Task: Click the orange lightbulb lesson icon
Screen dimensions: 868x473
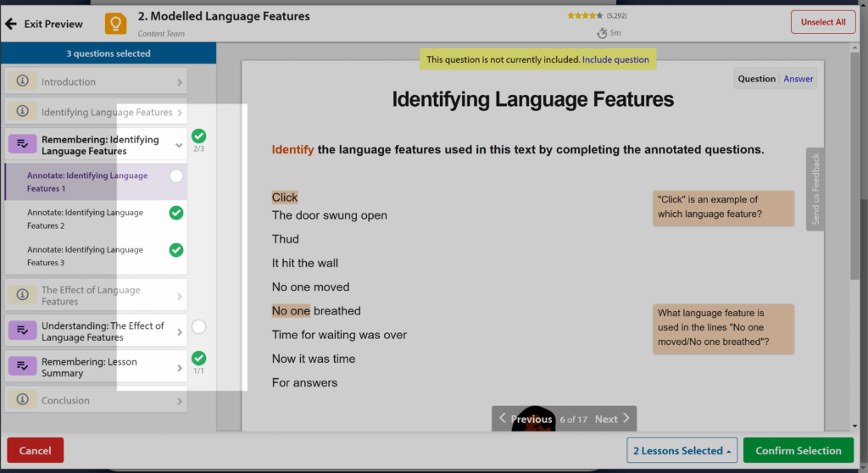Action: point(115,23)
